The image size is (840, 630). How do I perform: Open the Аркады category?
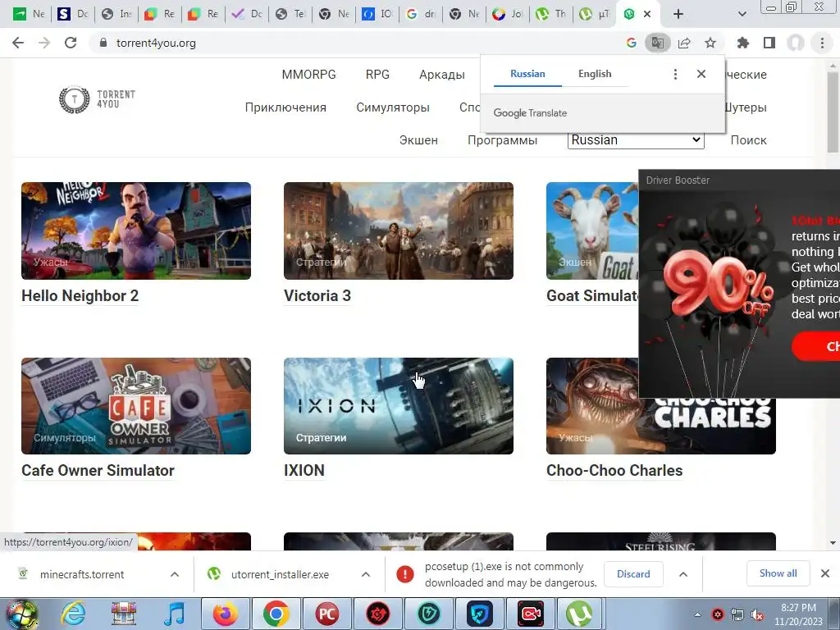tap(442, 75)
